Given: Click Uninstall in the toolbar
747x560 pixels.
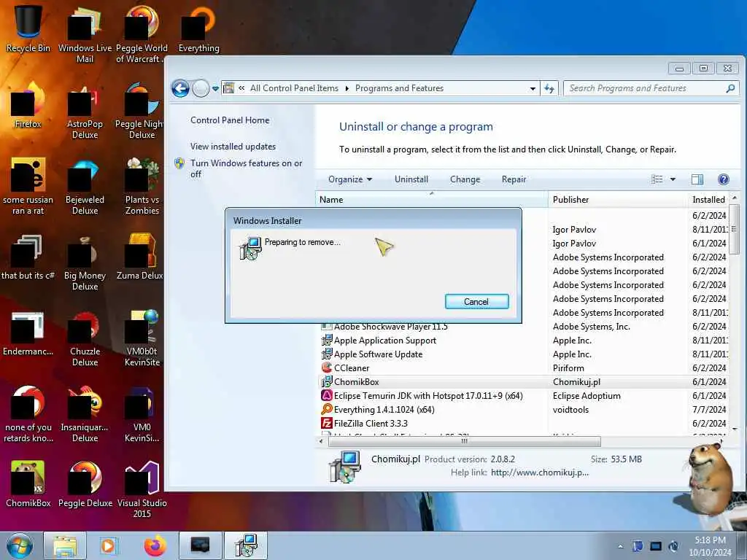Looking at the screenshot, I should tap(411, 179).
